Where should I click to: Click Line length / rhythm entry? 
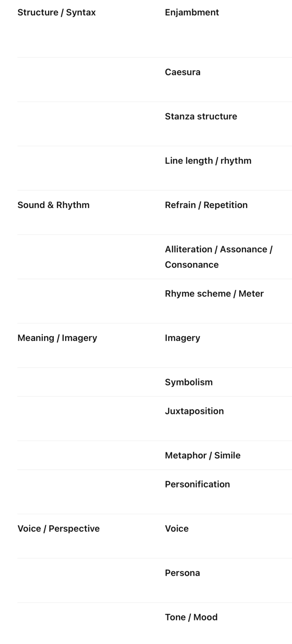pyautogui.click(x=208, y=161)
